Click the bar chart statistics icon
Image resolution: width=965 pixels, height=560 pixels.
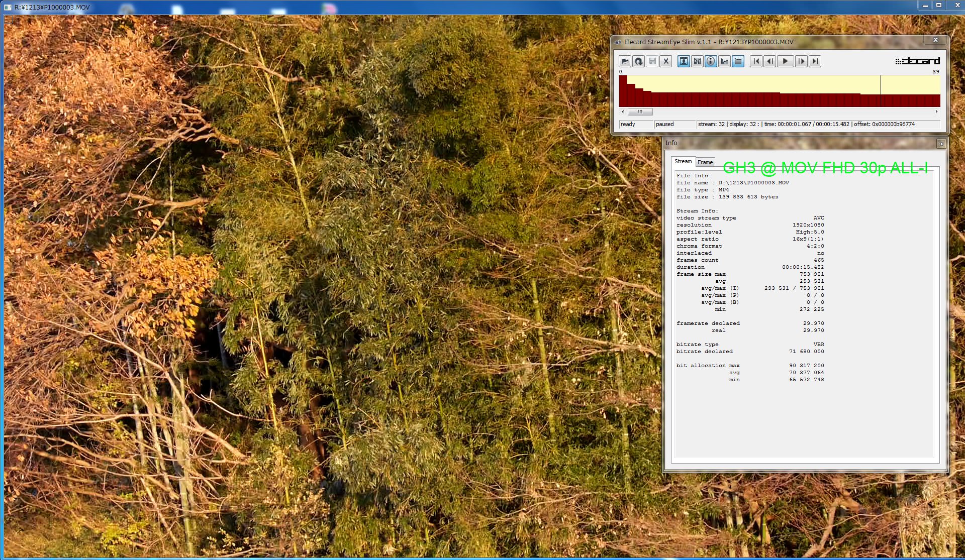tap(724, 61)
